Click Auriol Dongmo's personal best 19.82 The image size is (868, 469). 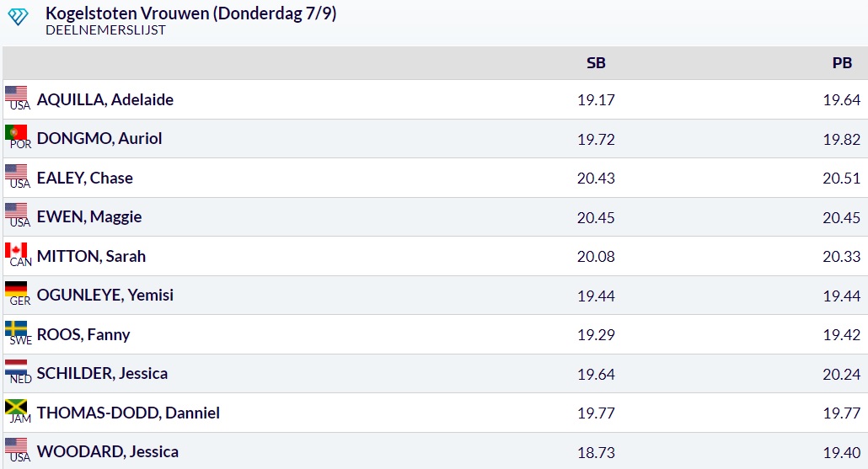click(x=841, y=139)
